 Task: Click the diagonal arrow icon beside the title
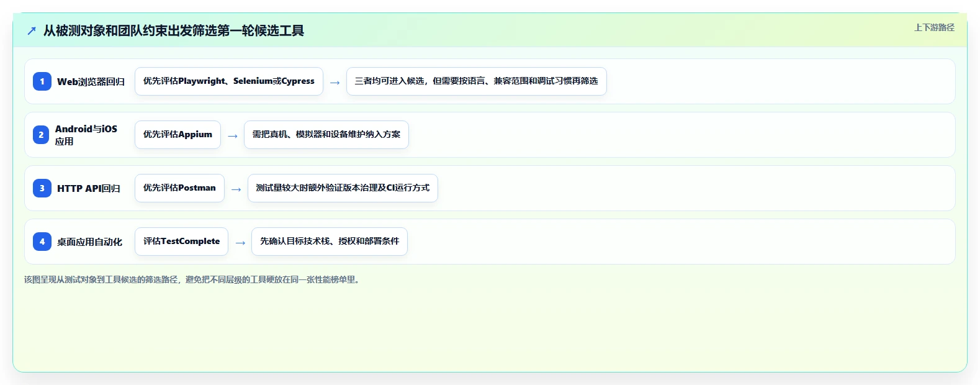32,30
